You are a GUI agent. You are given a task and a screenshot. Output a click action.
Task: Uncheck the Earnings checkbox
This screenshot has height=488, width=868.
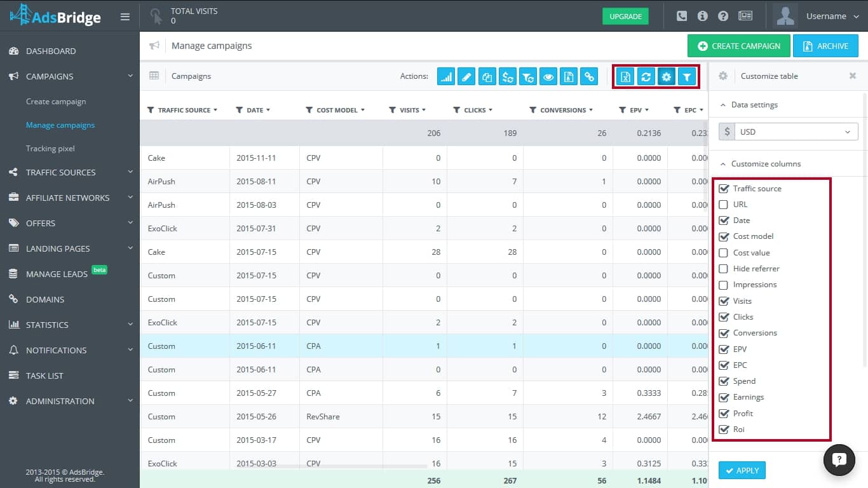[x=723, y=397]
